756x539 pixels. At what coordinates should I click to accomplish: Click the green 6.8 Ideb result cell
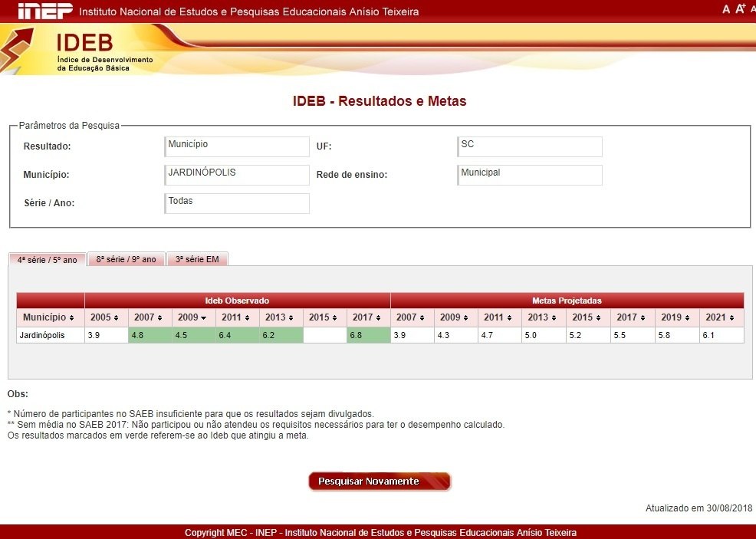pos(368,335)
